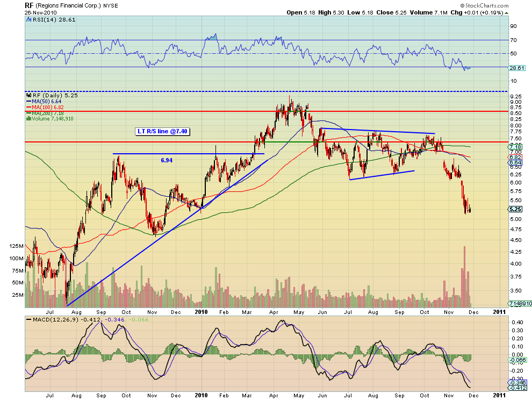Screen dimensions: 532x400
Task: Click the 25M volume axis label
Action: [18, 295]
